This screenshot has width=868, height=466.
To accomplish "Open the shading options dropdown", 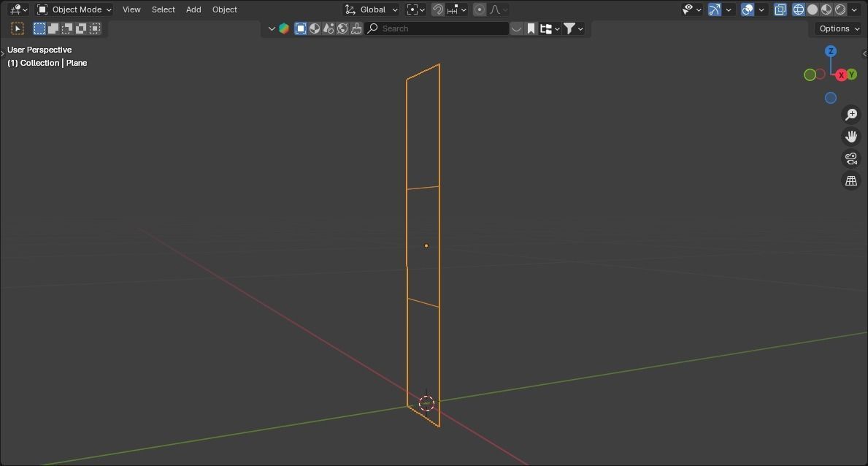I will point(853,9).
